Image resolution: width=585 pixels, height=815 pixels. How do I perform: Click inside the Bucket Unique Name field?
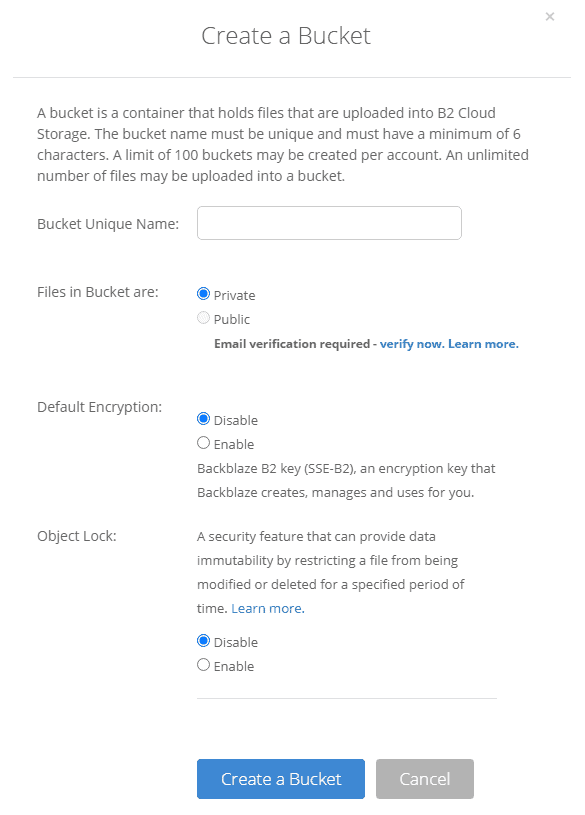(328, 222)
